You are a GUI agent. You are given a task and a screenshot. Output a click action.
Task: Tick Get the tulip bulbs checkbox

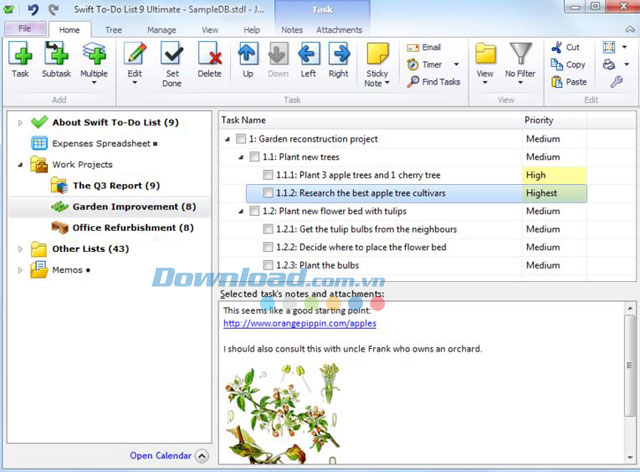[x=268, y=229]
